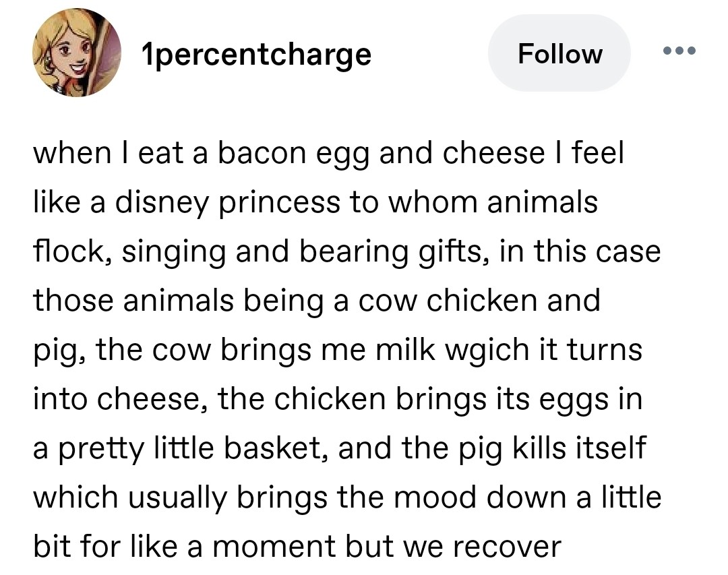
Task: Click the 1percentcharge profile avatar
Action: (77, 54)
